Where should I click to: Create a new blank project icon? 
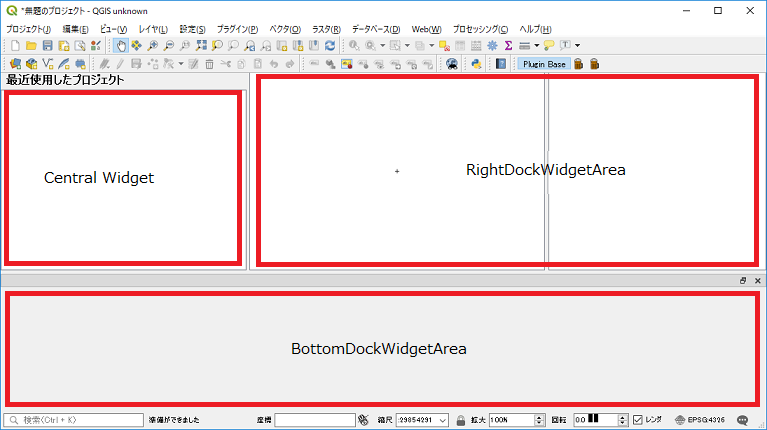point(15,46)
